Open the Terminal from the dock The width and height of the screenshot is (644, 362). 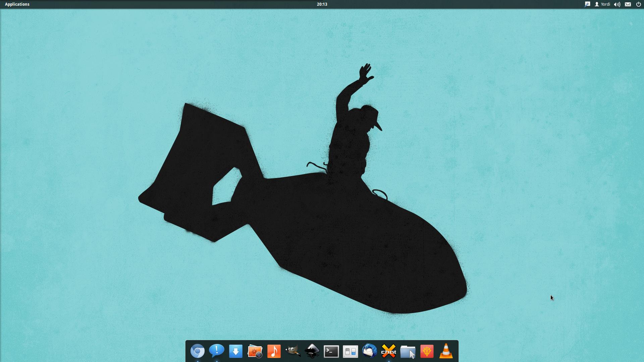(331, 351)
